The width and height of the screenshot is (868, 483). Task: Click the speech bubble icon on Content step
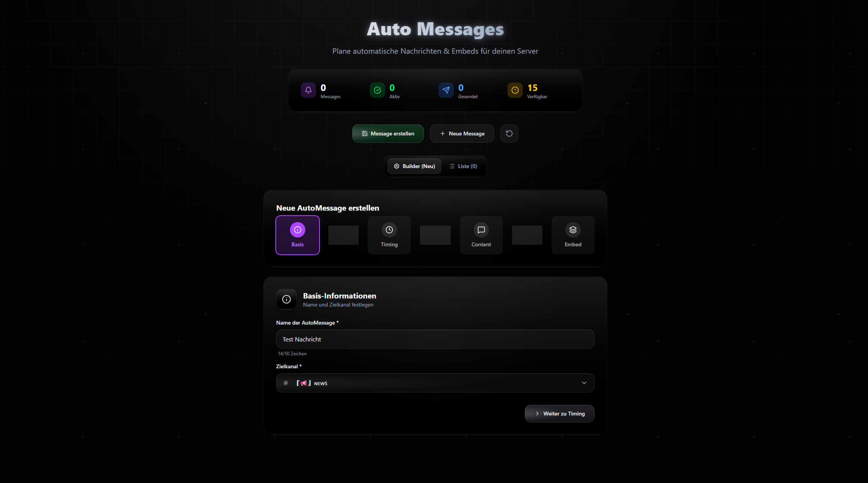pyautogui.click(x=481, y=230)
